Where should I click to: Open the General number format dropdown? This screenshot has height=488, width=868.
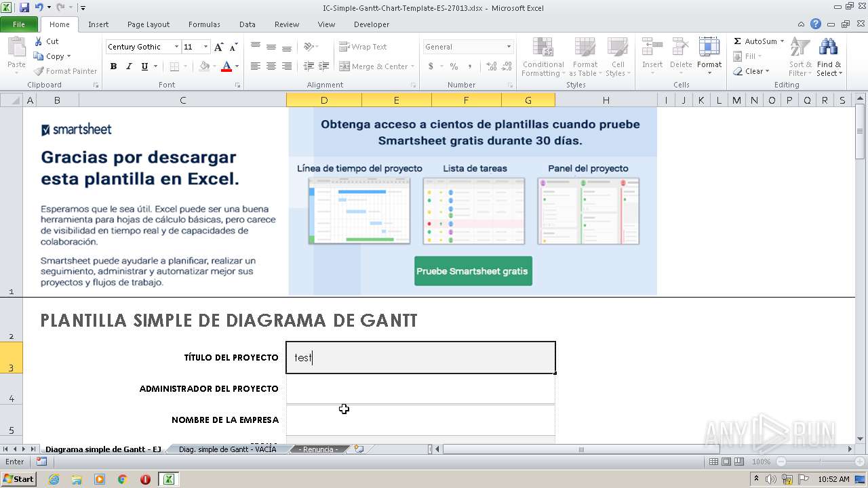[509, 47]
